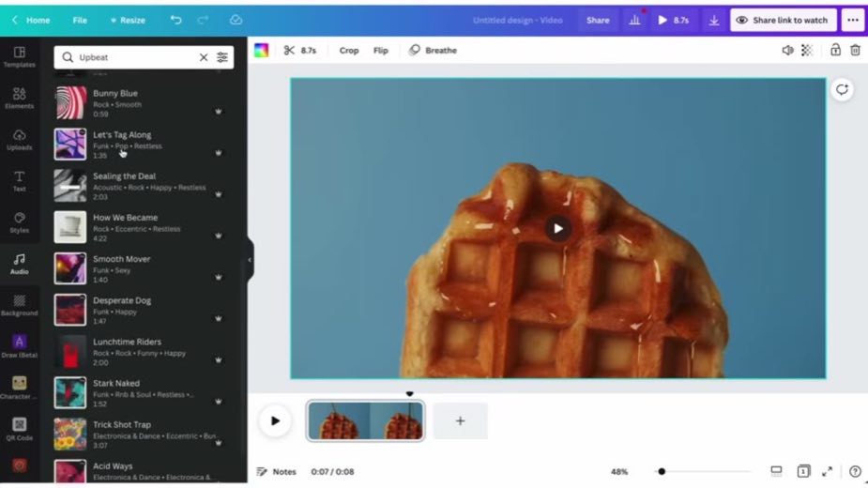This screenshot has width=868, height=488.
Task: Open the insights chart icon
Action: [634, 20]
